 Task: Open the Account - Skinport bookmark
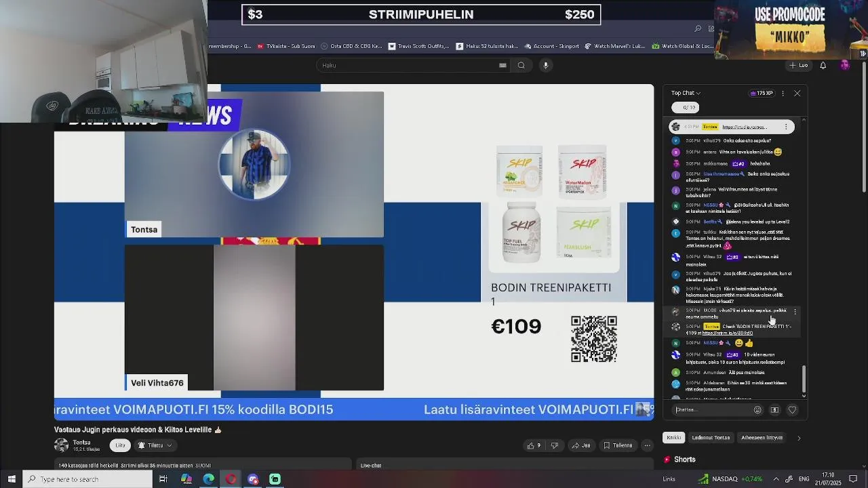[x=551, y=46]
